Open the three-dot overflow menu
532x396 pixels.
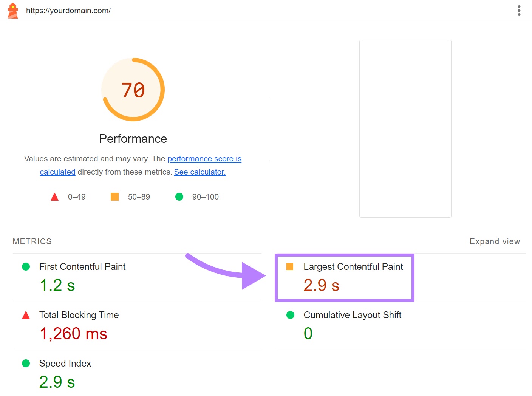point(518,11)
